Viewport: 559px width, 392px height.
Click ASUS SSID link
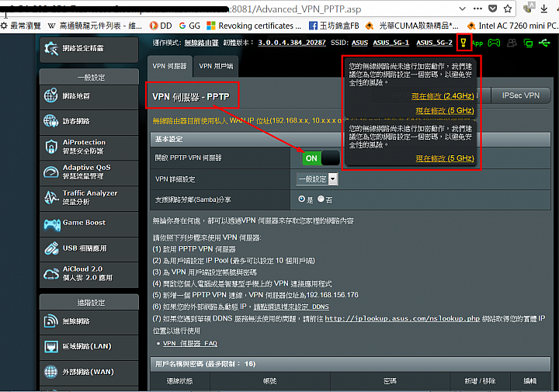[359, 43]
